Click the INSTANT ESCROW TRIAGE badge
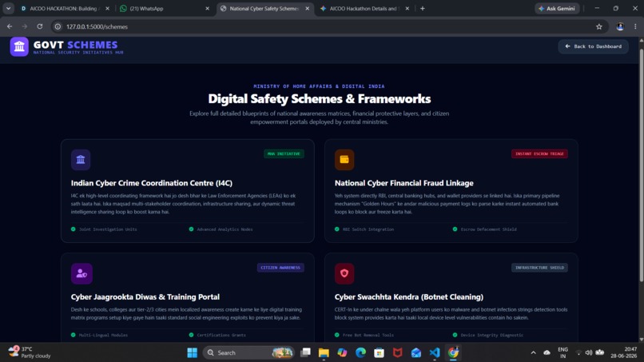This screenshot has width=644, height=362. tap(539, 153)
